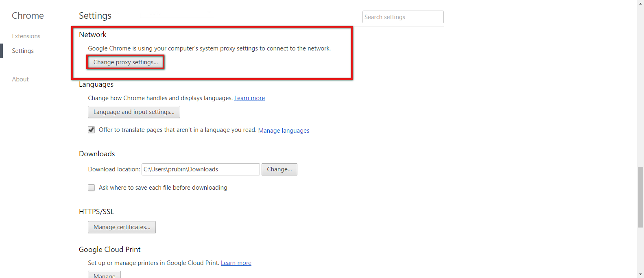Click the vertical scrollbar thumb
The height and width of the screenshot is (278, 644).
point(640,197)
